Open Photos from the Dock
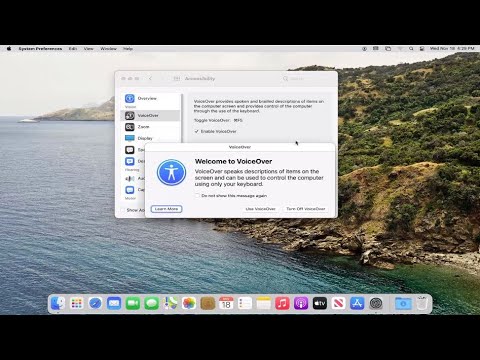 point(189,303)
